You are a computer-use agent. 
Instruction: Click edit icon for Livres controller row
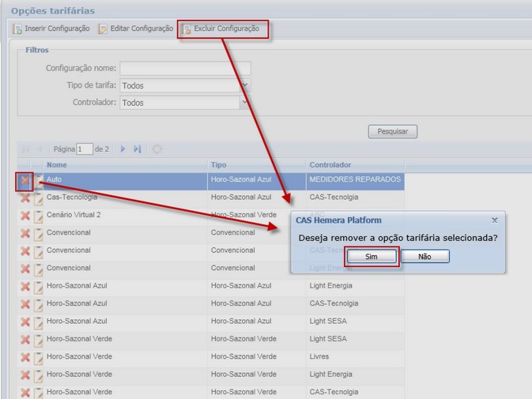pos(38,357)
